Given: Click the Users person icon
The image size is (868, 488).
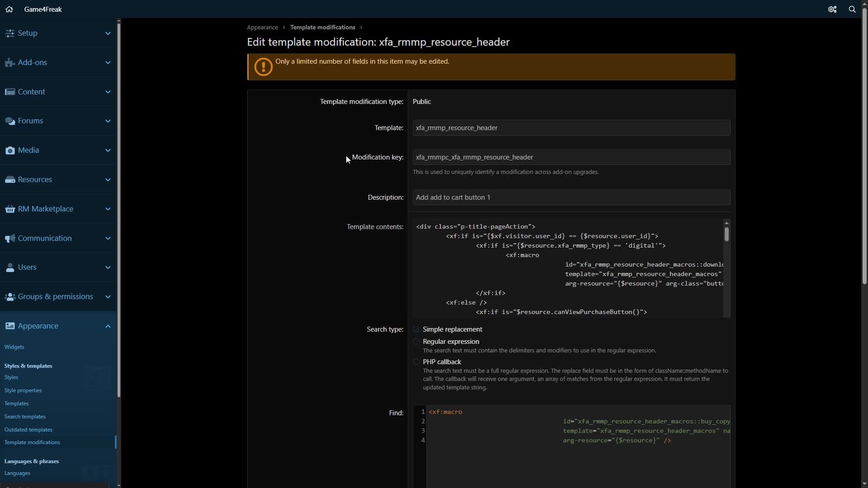Looking at the screenshot, I should click(x=10, y=267).
